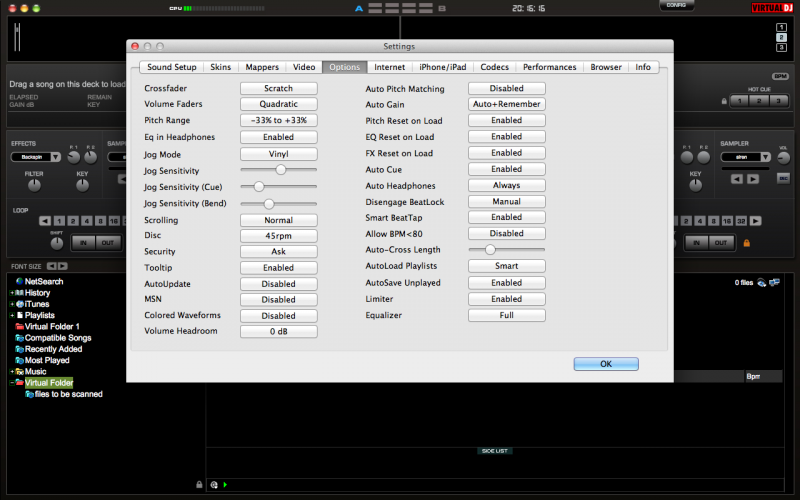Open the Codecs tab
The width and height of the screenshot is (800, 500).
(494, 67)
